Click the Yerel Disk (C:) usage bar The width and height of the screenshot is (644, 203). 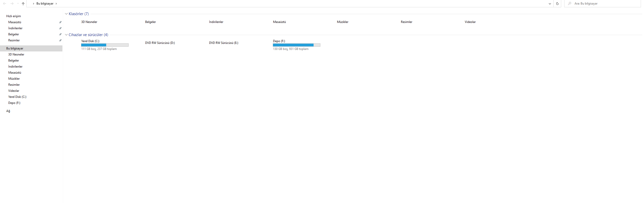coord(105,45)
